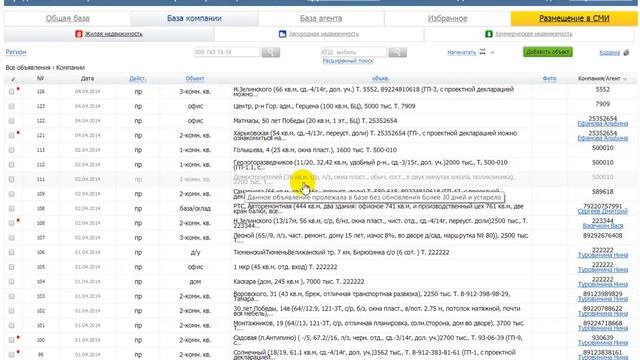Open the Корзина link
This screenshot has width=640, height=360.
click(x=609, y=53)
